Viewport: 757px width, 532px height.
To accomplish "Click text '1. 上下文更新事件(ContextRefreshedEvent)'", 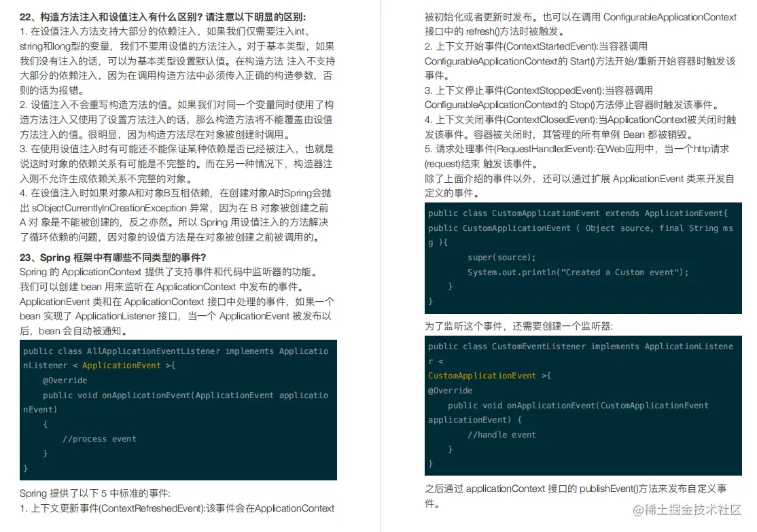I will (113, 508).
